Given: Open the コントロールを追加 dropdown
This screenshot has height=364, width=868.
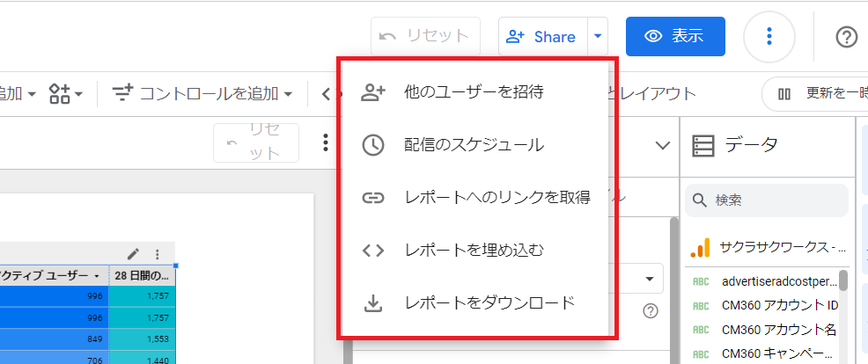Looking at the screenshot, I should [x=202, y=94].
